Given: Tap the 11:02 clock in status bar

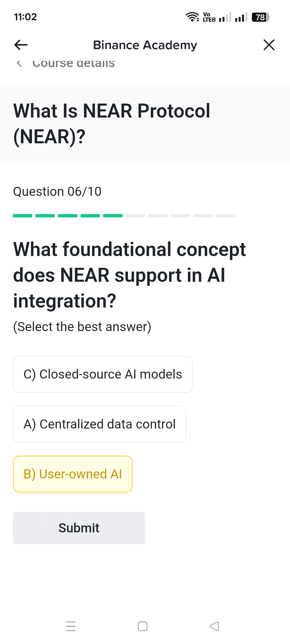Looking at the screenshot, I should [25, 17].
